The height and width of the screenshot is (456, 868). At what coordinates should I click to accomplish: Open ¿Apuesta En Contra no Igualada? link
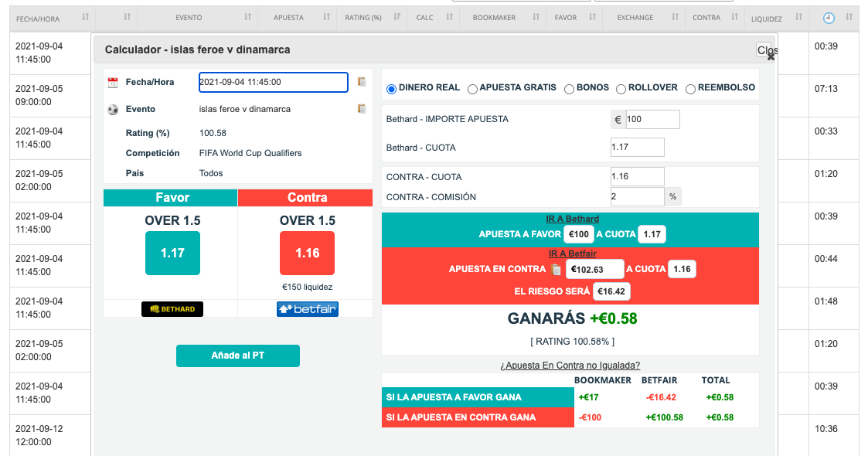[570, 366]
